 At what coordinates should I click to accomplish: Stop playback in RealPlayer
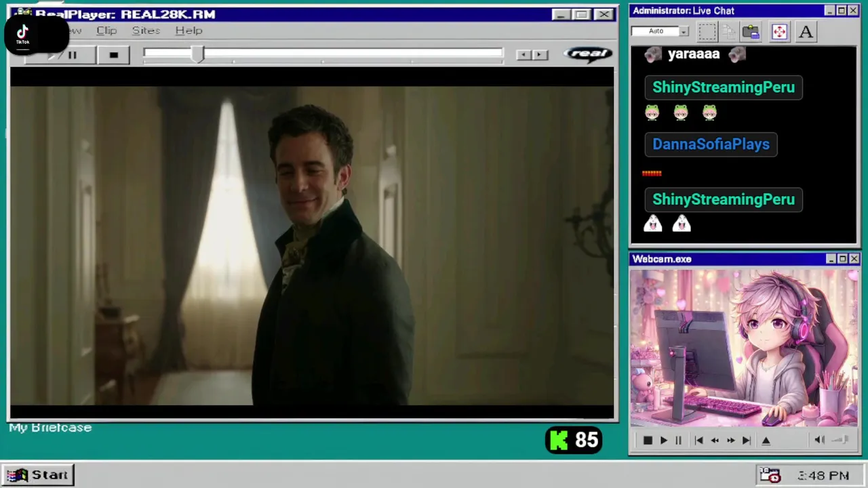point(113,55)
